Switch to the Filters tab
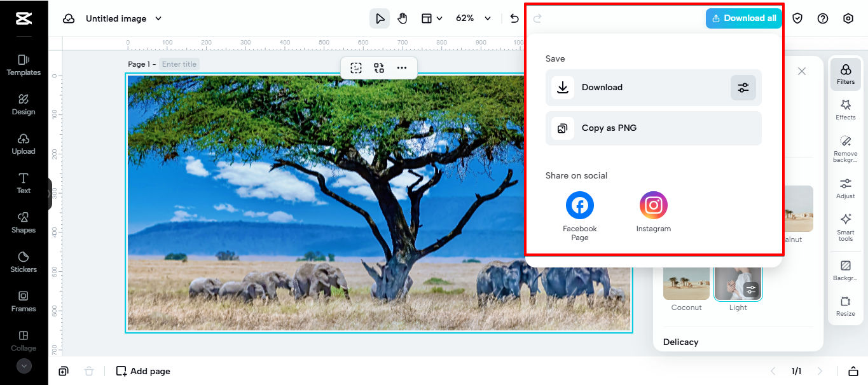Image resolution: width=868 pixels, height=385 pixels. (845, 74)
